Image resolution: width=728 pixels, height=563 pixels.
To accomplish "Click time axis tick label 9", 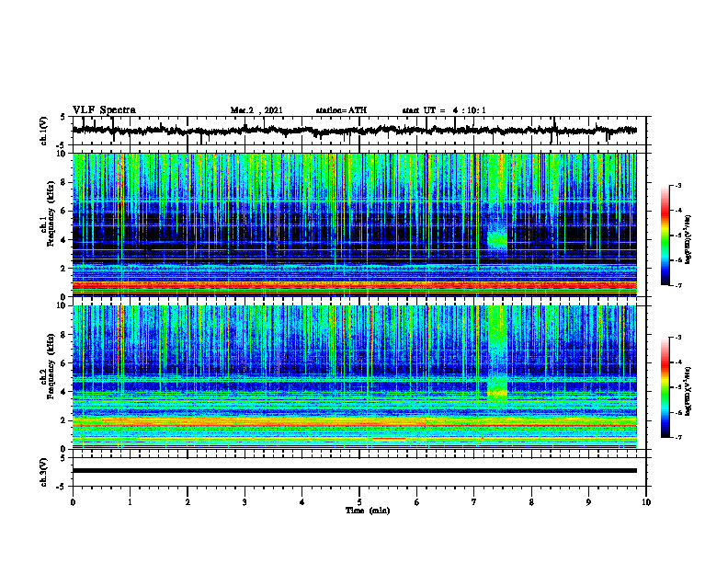I will click(x=588, y=502).
